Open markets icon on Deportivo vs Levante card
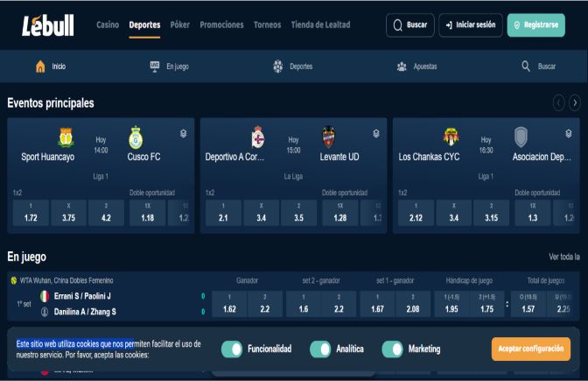588x381 pixels. 376,134
